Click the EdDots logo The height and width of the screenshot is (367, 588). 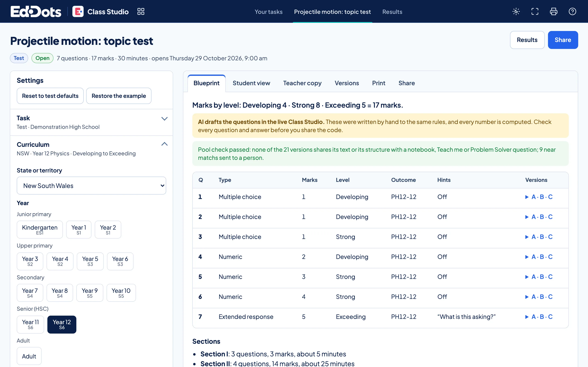click(36, 11)
